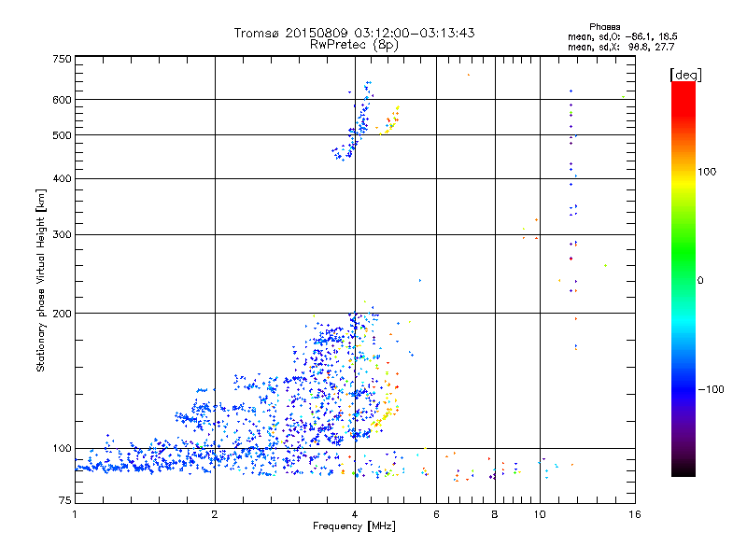Click the '[deg]' colorbar unit label

point(685,76)
